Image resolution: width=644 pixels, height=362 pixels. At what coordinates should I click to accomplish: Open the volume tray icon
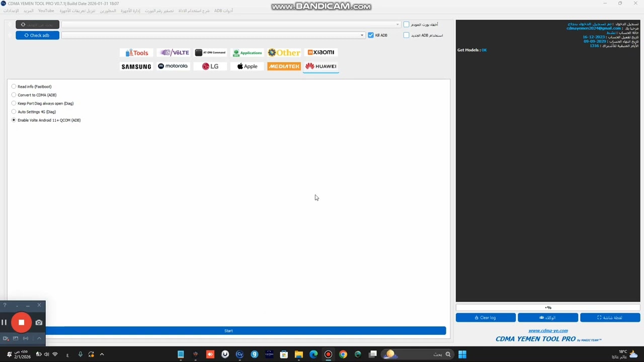tap(46, 354)
